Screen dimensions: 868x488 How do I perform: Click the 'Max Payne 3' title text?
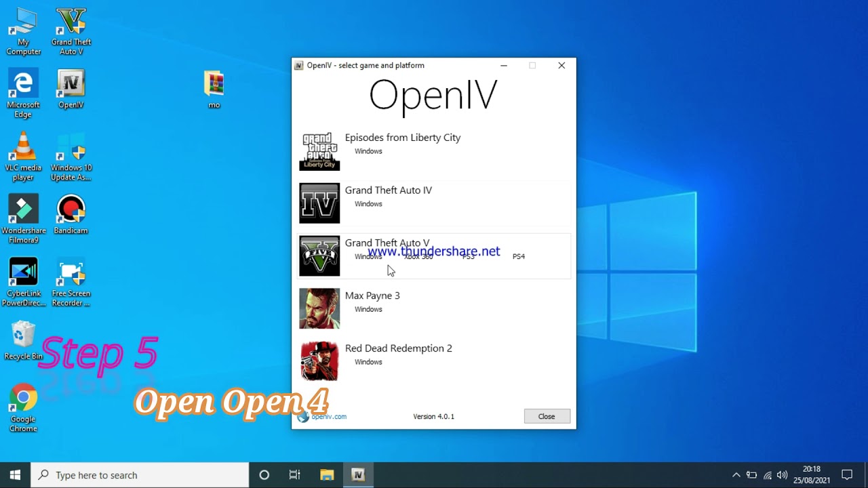[372, 296]
